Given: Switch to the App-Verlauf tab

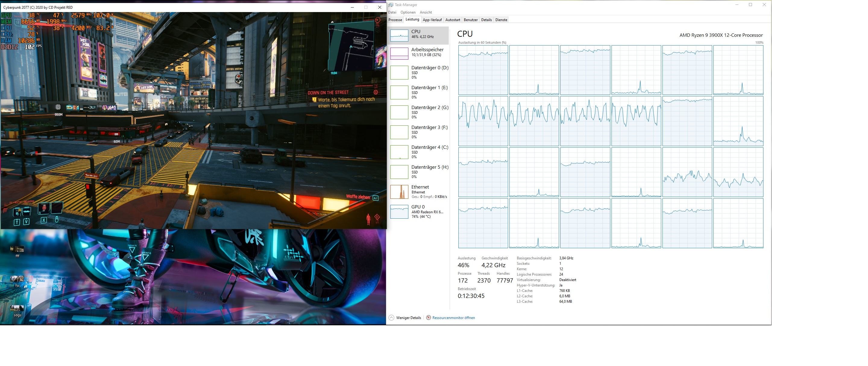Looking at the screenshot, I should 432,20.
